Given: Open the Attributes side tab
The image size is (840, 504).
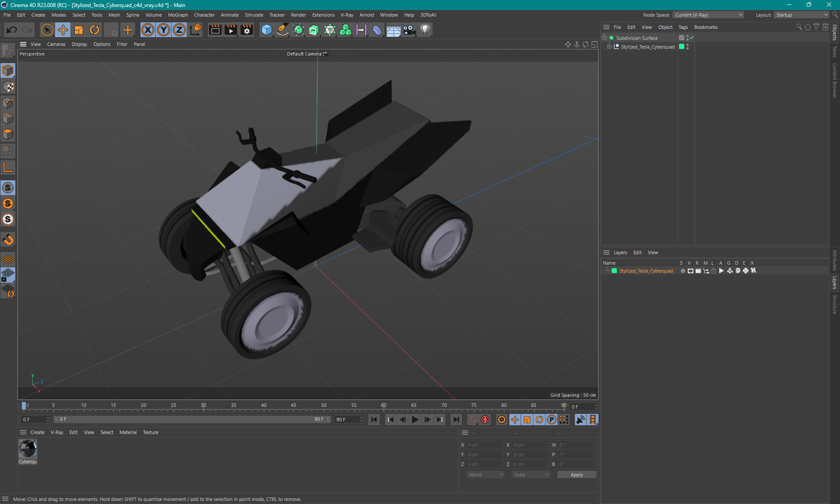Looking at the screenshot, I should [835, 260].
